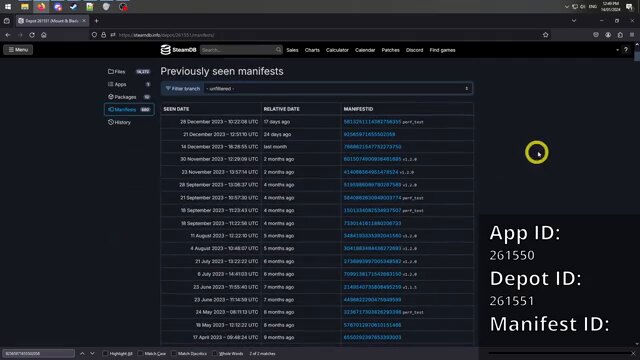Toggle the Highlight All checkbox
Screen dimensions: 640x360
[x=105, y=353]
